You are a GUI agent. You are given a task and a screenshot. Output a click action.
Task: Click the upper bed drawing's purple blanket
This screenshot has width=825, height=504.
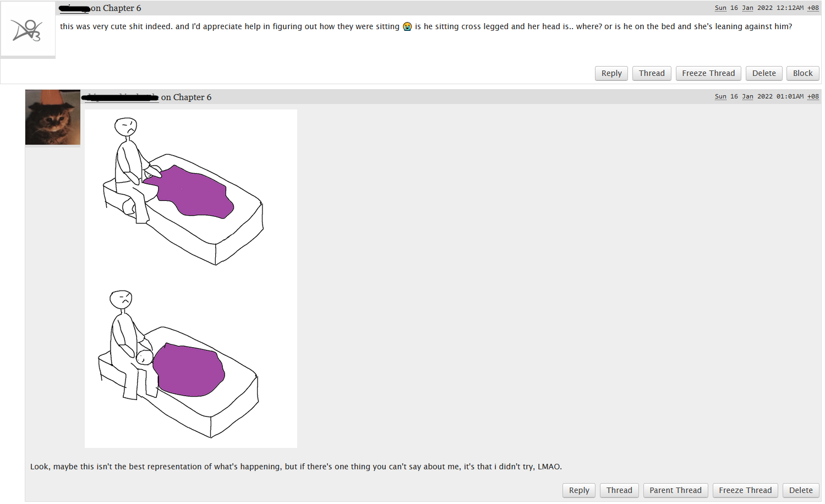point(193,193)
